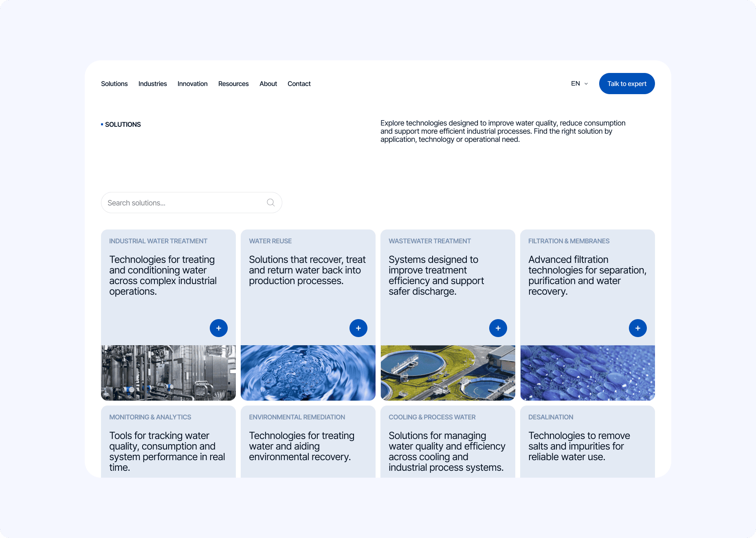Open the Environmental Remediation card
The image size is (756, 538).
[308, 442]
